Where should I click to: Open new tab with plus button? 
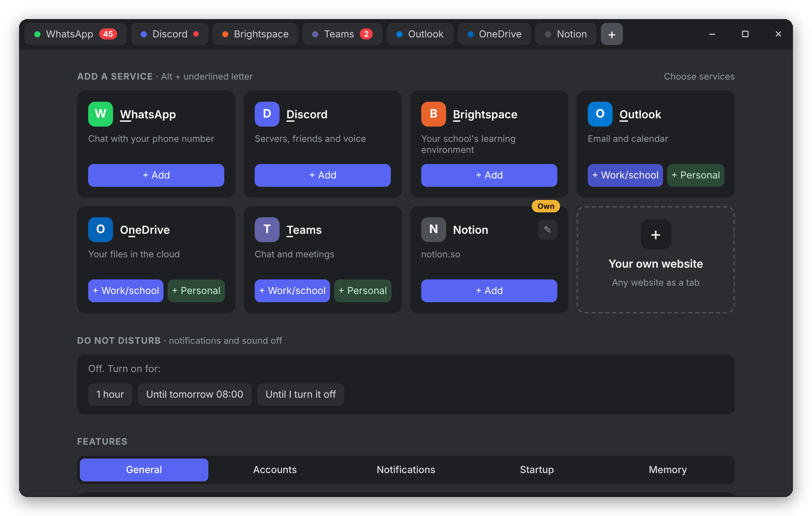(612, 34)
